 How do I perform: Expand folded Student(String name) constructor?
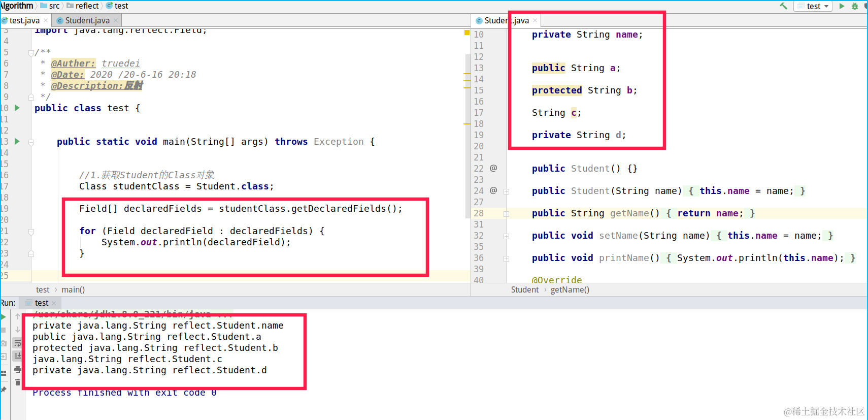[x=506, y=191]
